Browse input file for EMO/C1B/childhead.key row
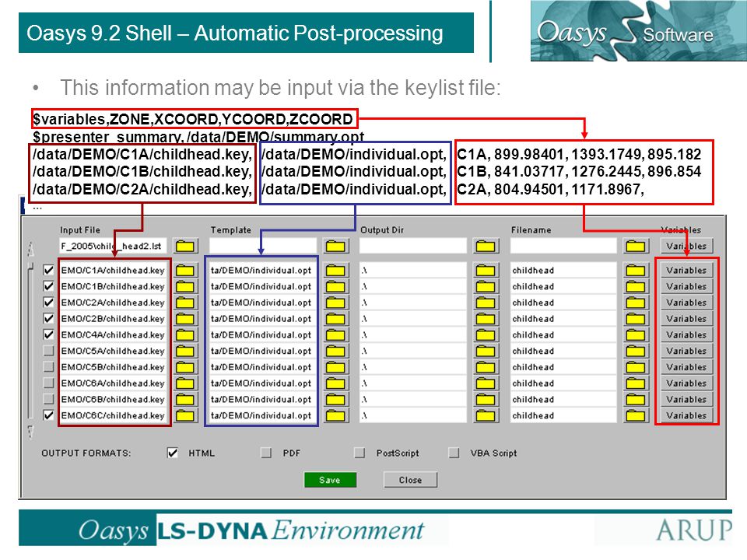747x560 pixels. coord(185,287)
